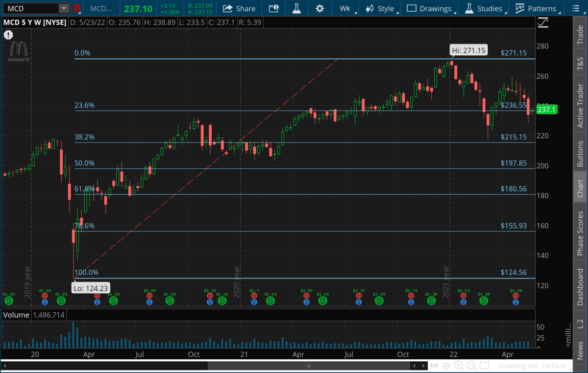Image resolution: width=588 pixels, height=373 pixels.
Task: Open the L 2 sidebar tab
Action: pos(580,323)
